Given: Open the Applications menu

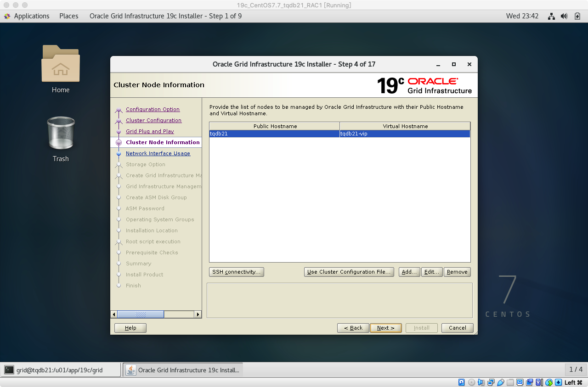Looking at the screenshot, I should coord(27,16).
